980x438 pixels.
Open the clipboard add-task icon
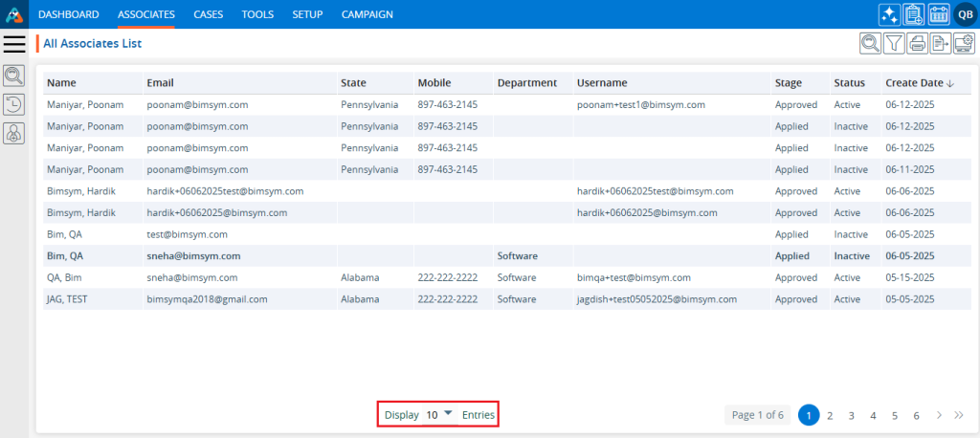point(914,14)
